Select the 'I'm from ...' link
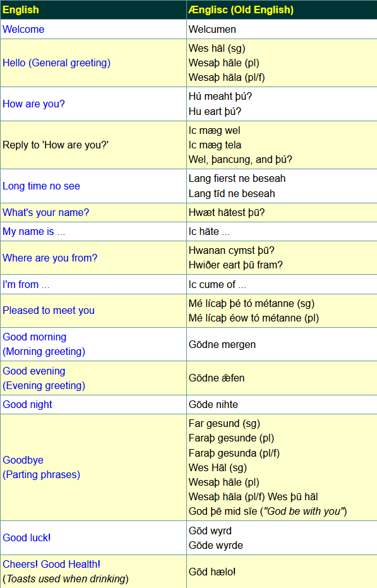Image resolution: width=377 pixels, height=588 pixels. 26,285
